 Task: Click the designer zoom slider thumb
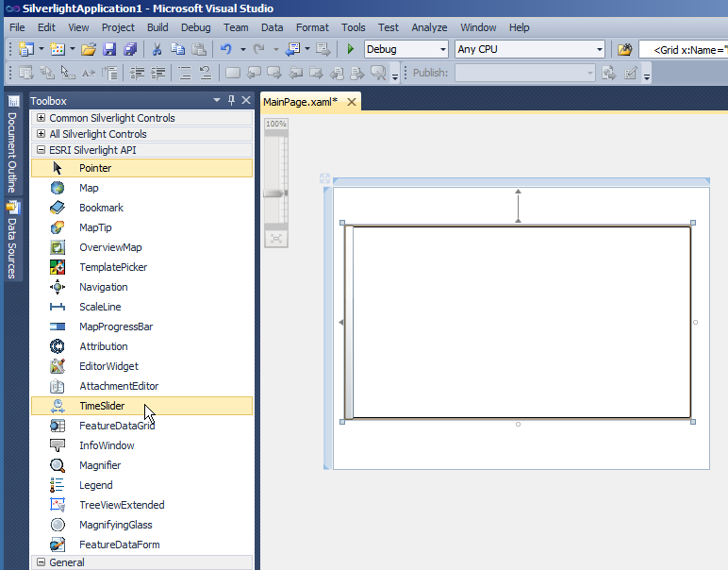tap(275, 193)
